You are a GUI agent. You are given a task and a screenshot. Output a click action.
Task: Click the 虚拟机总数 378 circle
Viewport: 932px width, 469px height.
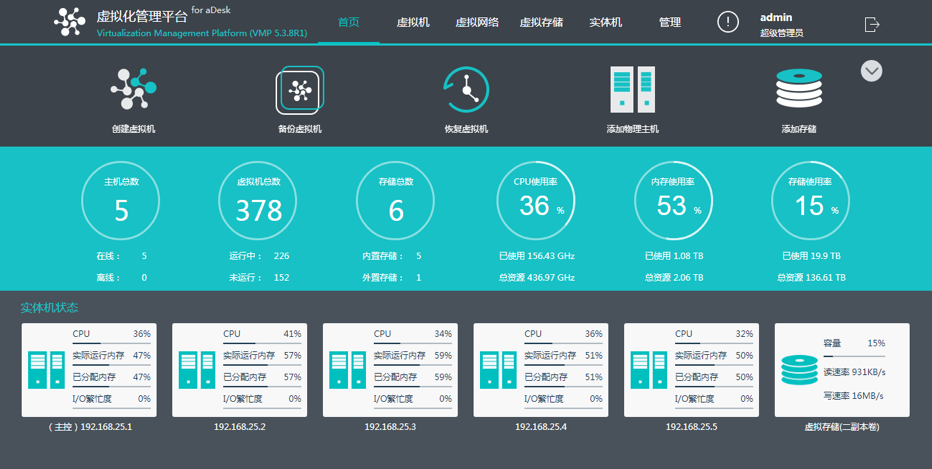point(258,203)
